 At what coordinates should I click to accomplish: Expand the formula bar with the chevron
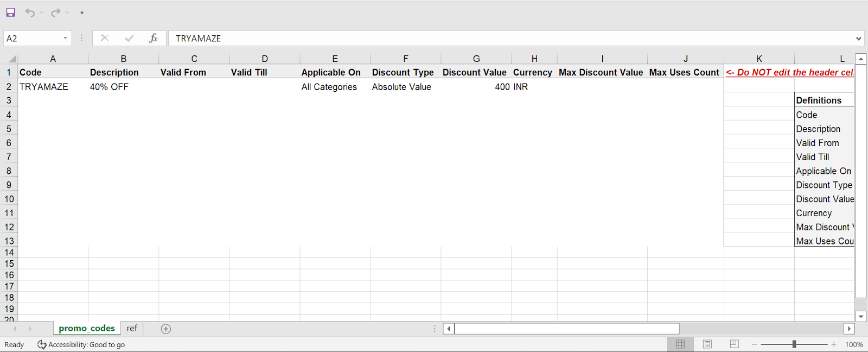coord(858,39)
